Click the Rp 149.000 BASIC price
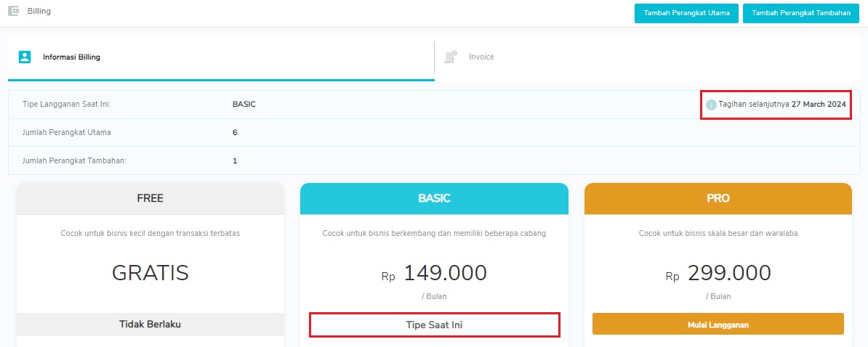The image size is (868, 347). click(x=435, y=273)
